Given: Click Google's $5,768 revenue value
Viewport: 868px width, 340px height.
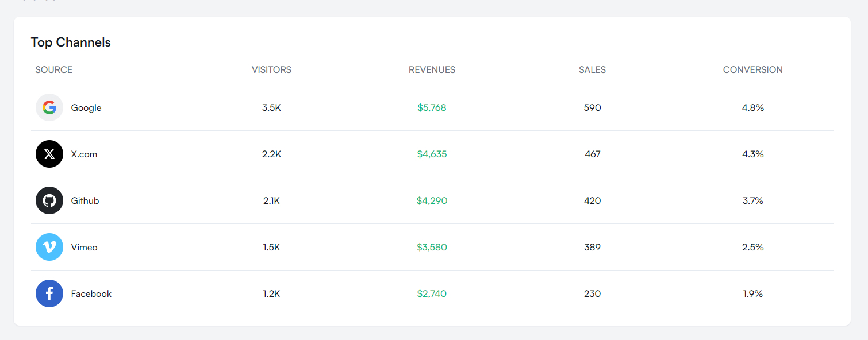Looking at the screenshot, I should tap(432, 108).
